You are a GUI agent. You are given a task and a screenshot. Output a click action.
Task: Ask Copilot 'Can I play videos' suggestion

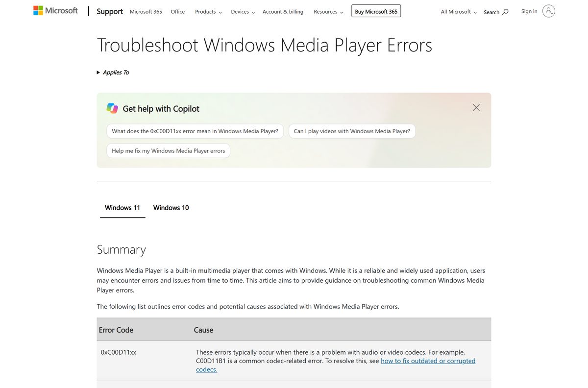[x=352, y=131]
